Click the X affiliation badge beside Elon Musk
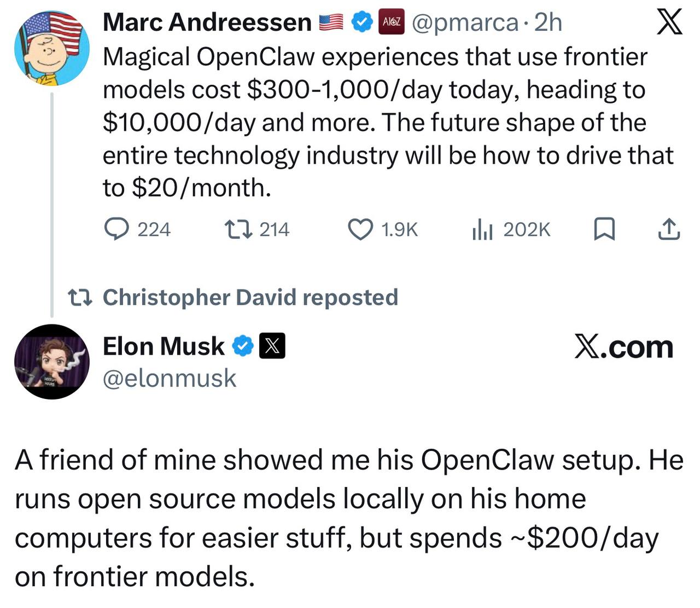This screenshot has height=608, width=700. (272, 346)
